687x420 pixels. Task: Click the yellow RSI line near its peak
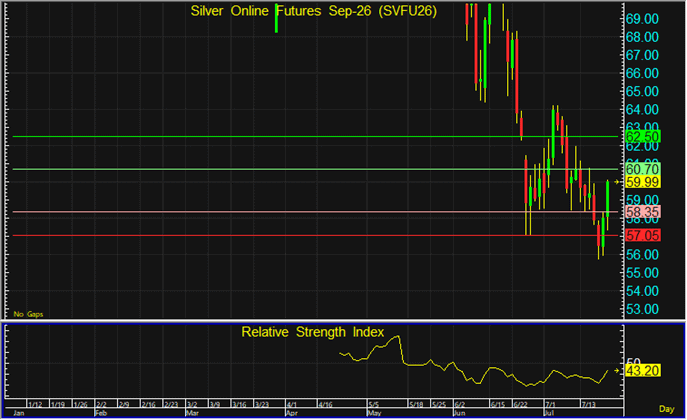(397, 337)
